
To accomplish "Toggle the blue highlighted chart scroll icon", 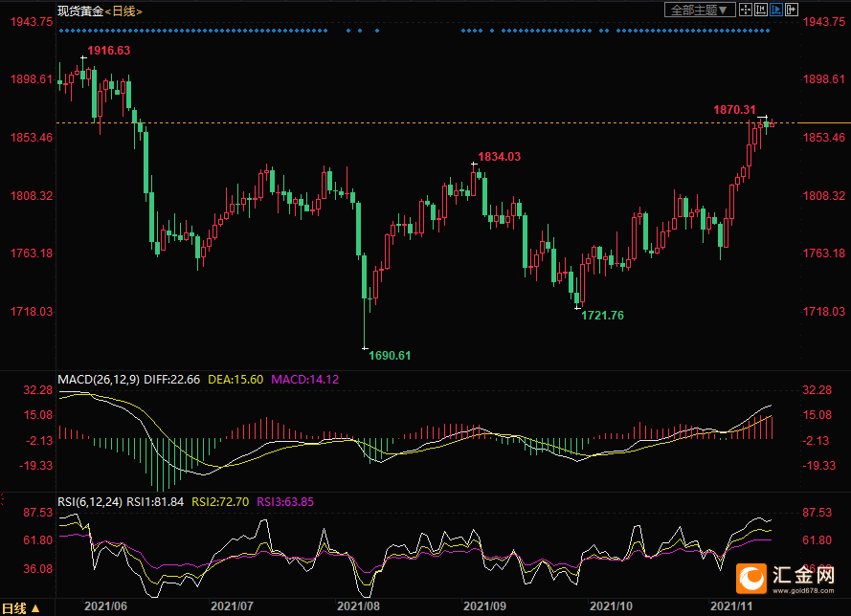I will click(776, 11).
